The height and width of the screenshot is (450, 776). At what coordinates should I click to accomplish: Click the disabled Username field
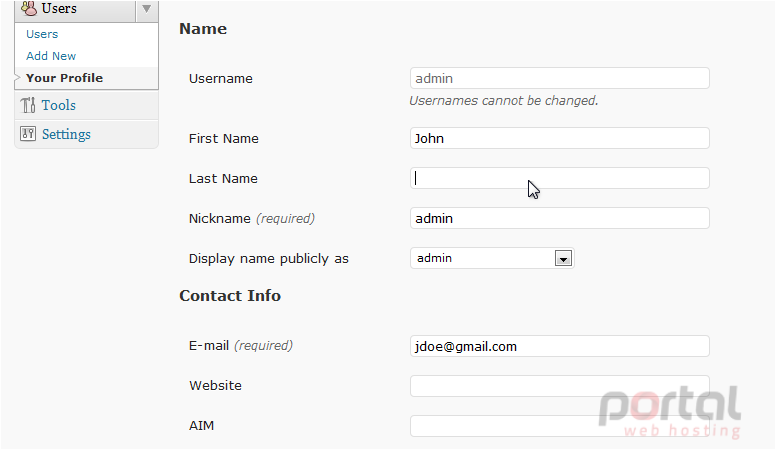click(x=560, y=78)
